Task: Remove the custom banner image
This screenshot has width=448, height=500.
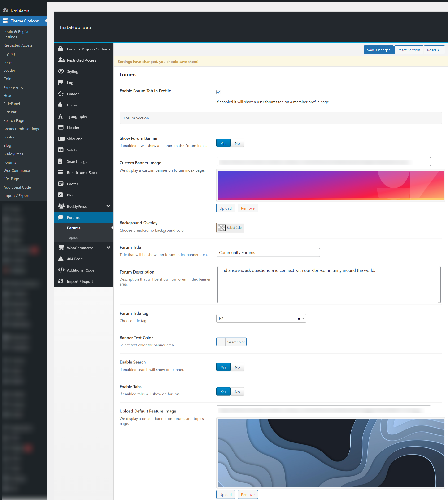Action: (x=248, y=208)
